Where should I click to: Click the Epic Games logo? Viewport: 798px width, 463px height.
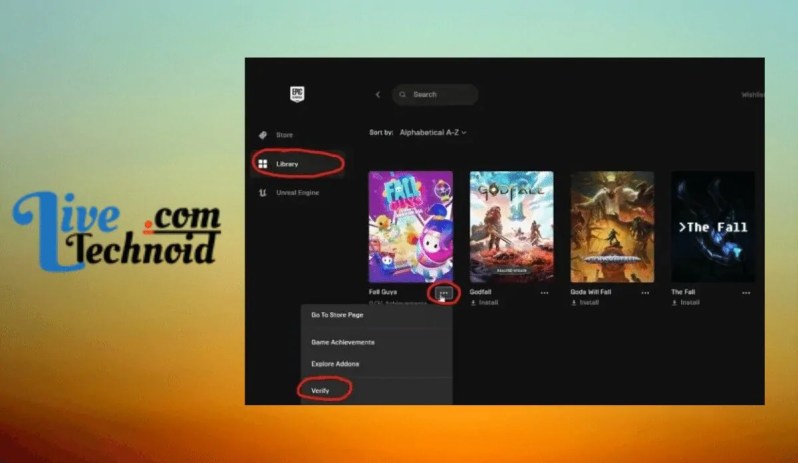(x=297, y=94)
